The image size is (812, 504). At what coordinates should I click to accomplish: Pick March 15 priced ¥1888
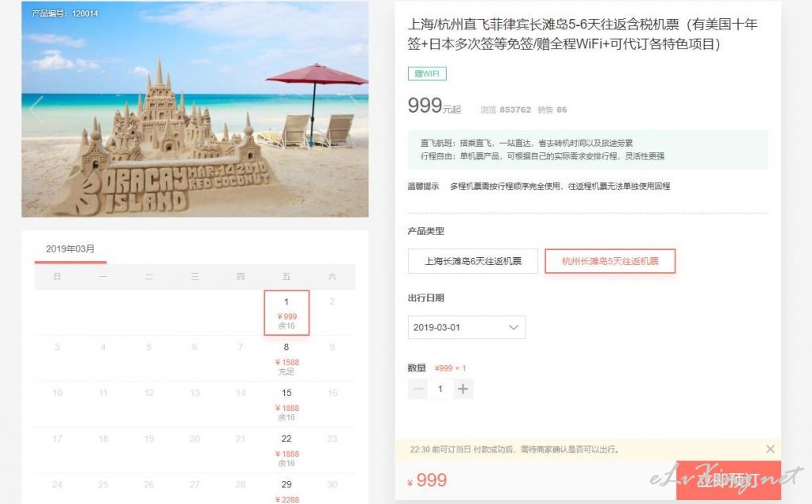pos(287,405)
